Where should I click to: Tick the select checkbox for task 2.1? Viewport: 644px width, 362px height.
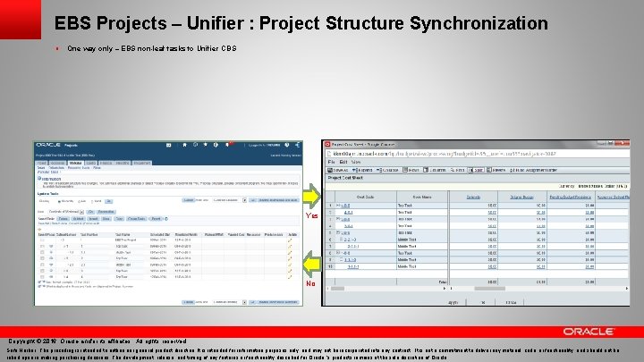(x=42, y=265)
